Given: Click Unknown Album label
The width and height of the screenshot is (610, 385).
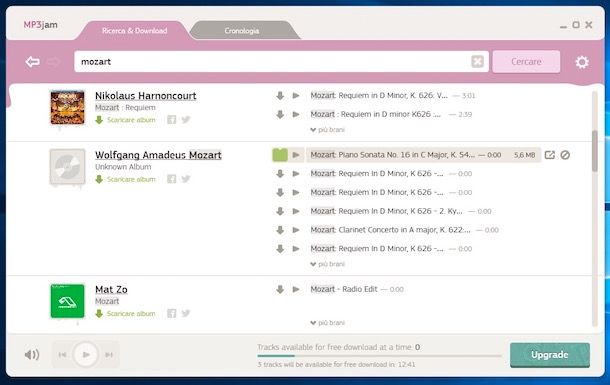Looking at the screenshot, I should pos(123,166).
